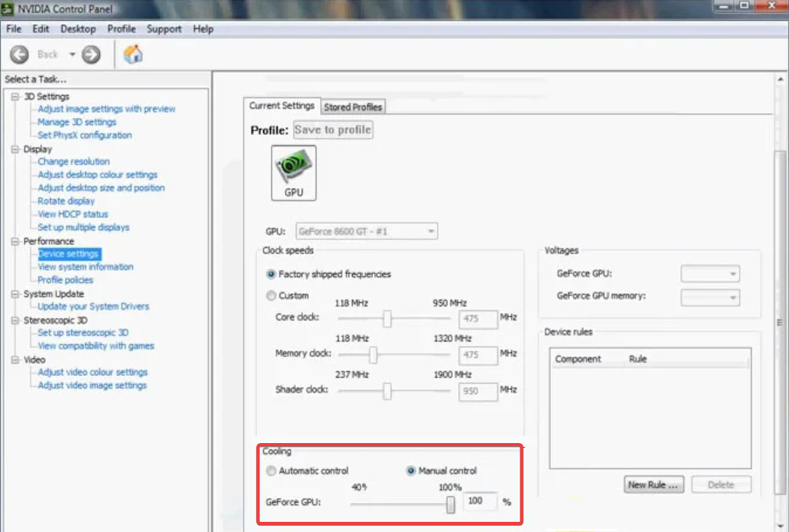
Task: Go back with the Back arrow icon
Action: [20, 55]
